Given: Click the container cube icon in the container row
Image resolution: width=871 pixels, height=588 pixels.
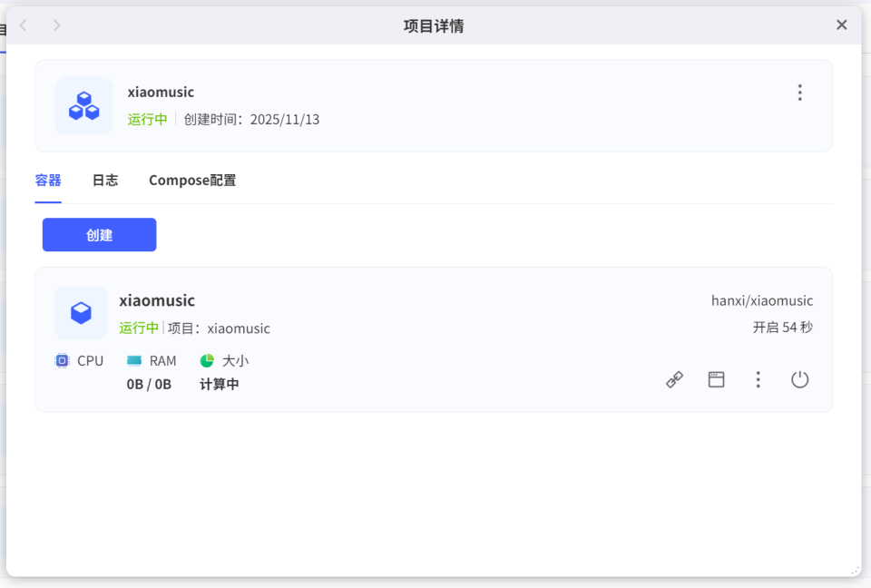Looking at the screenshot, I should click(80, 313).
